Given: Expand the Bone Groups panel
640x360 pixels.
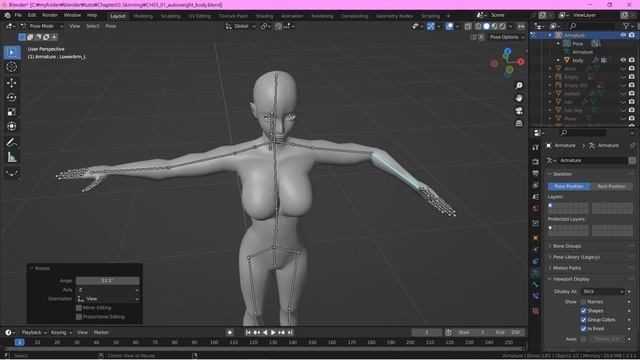Looking at the screenshot, I should tap(567, 246).
